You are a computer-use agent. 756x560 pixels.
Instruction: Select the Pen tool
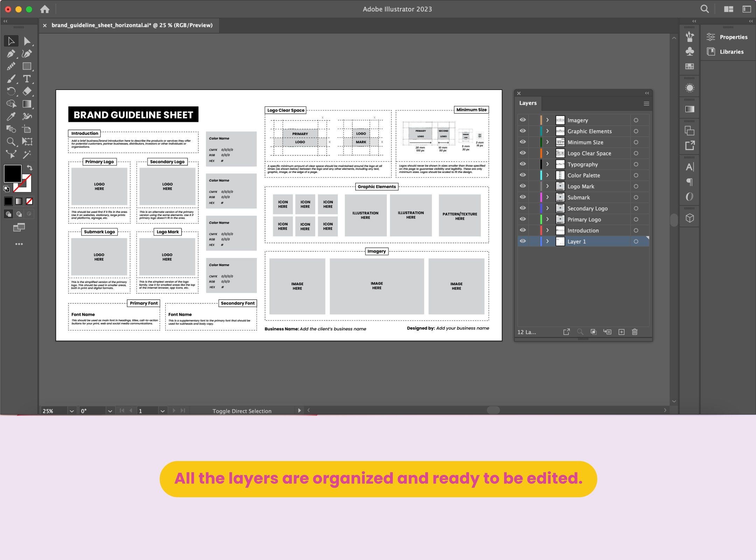(11, 54)
